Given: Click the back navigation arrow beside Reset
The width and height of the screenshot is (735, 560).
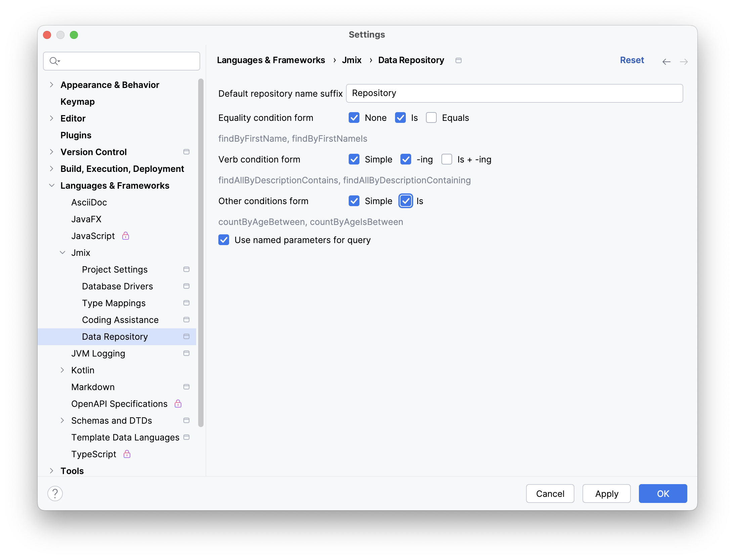Looking at the screenshot, I should click(666, 61).
